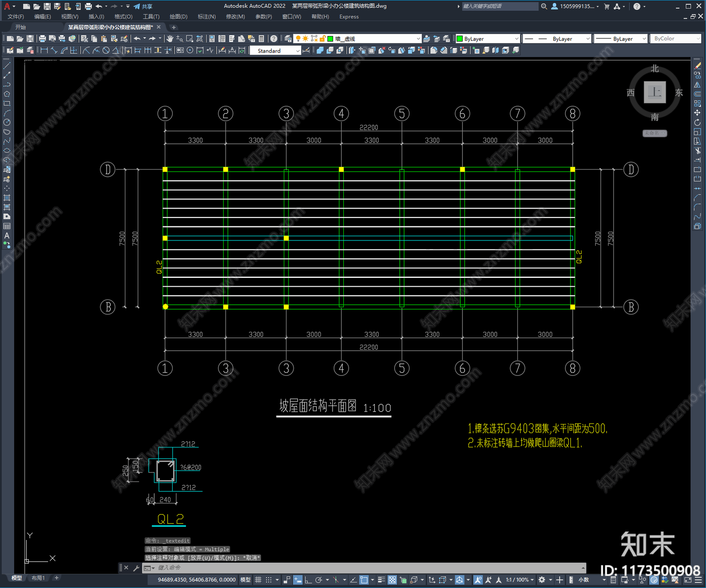Select the Move tool in right toolbar

[x=697, y=113]
